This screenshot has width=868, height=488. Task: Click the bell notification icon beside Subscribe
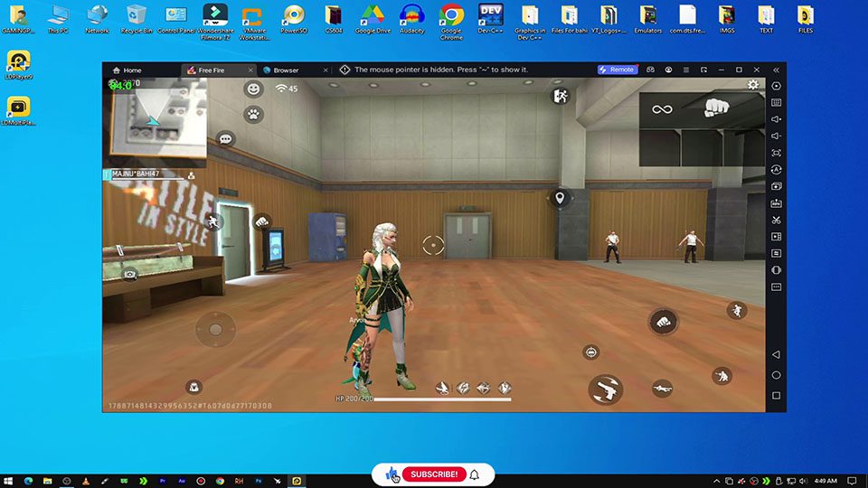[475, 474]
